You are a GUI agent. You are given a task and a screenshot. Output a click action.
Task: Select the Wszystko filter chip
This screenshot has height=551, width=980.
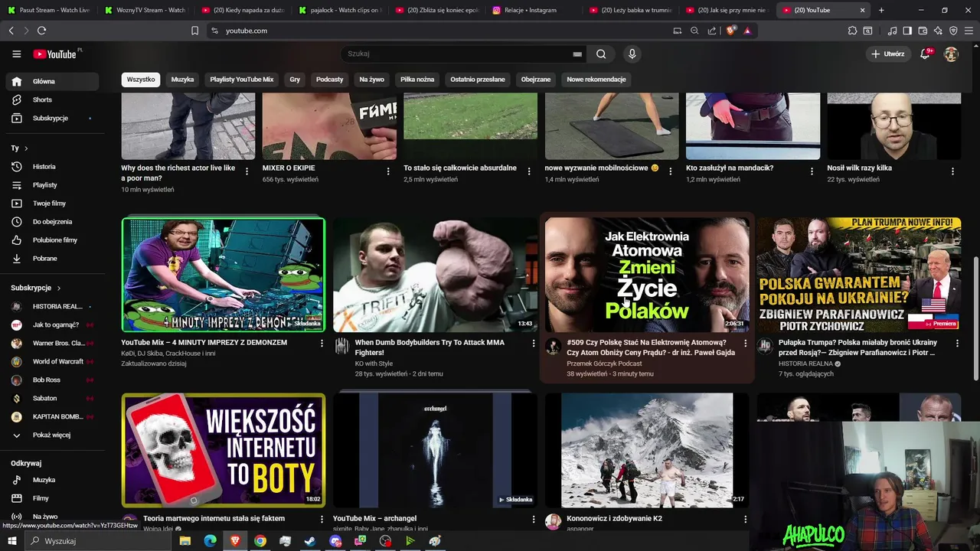(141, 80)
